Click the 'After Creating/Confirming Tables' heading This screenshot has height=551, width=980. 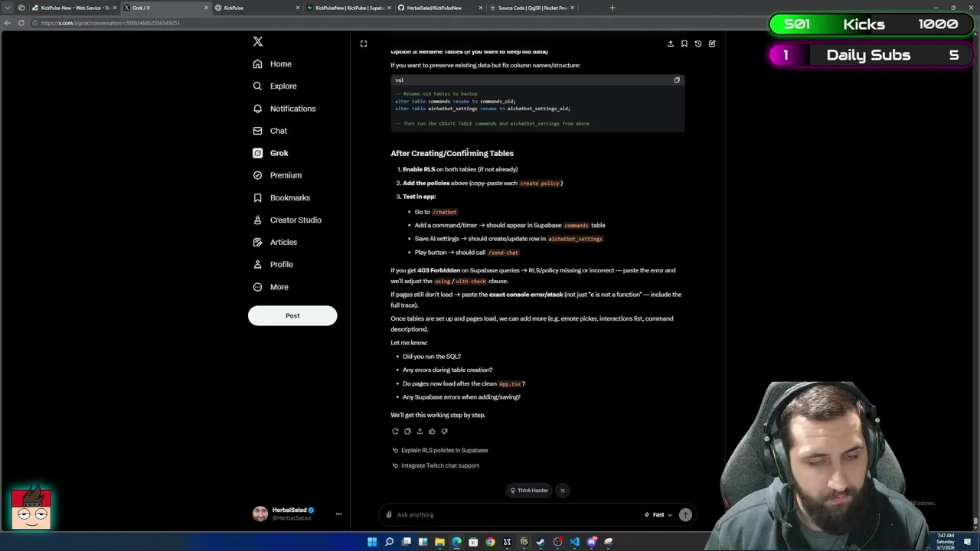tap(452, 153)
